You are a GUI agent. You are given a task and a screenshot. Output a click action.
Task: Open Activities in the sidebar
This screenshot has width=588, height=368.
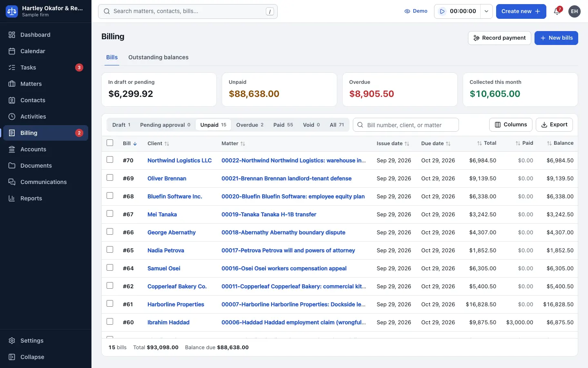pyautogui.click(x=46, y=117)
